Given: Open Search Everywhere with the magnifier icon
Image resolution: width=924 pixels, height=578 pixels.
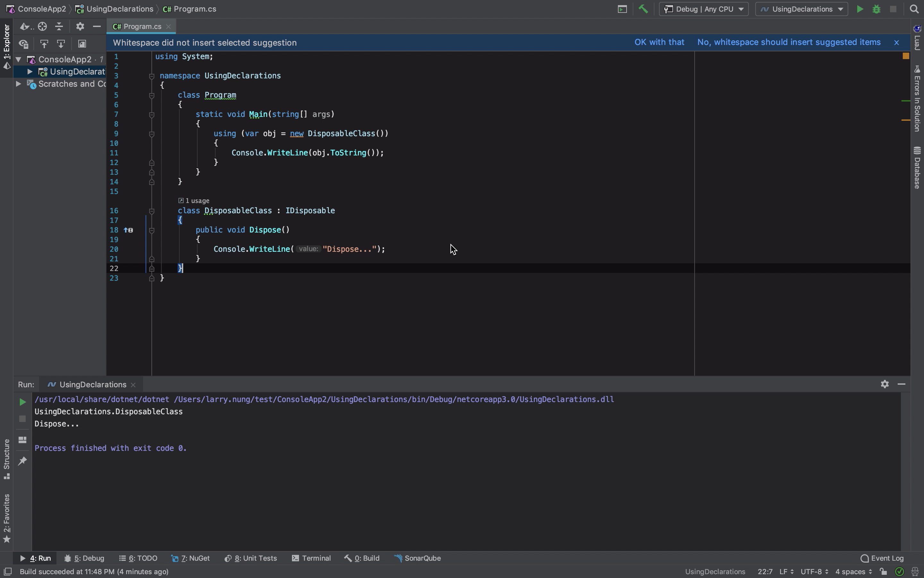Looking at the screenshot, I should click(x=914, y=9).
